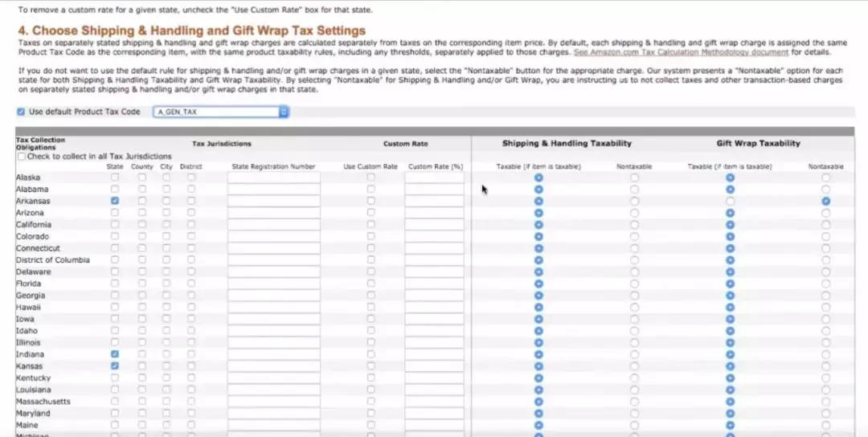Click the Hawaii State Registration Number field
Viewport: 868px width, 437px height.
[274, 307]
